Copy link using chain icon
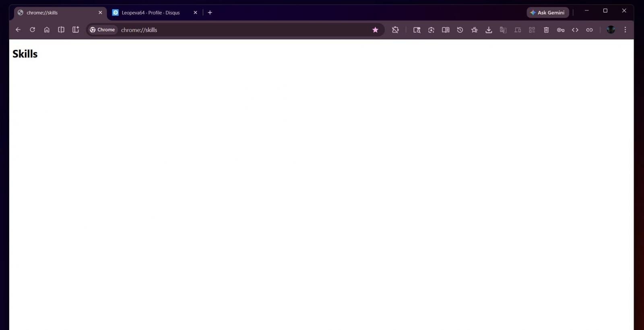Viewport: 644px width, 330px height. click(589, 30)
